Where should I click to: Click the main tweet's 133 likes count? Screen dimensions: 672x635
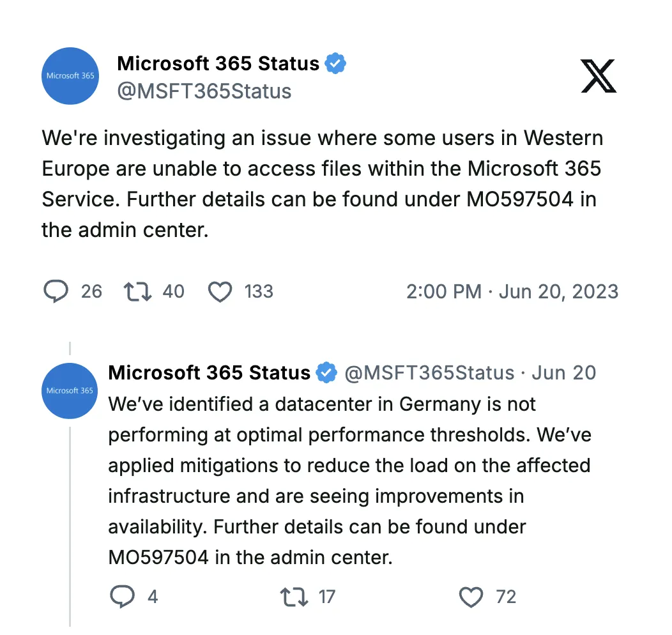pyautogui.click(x=259, y=292)
